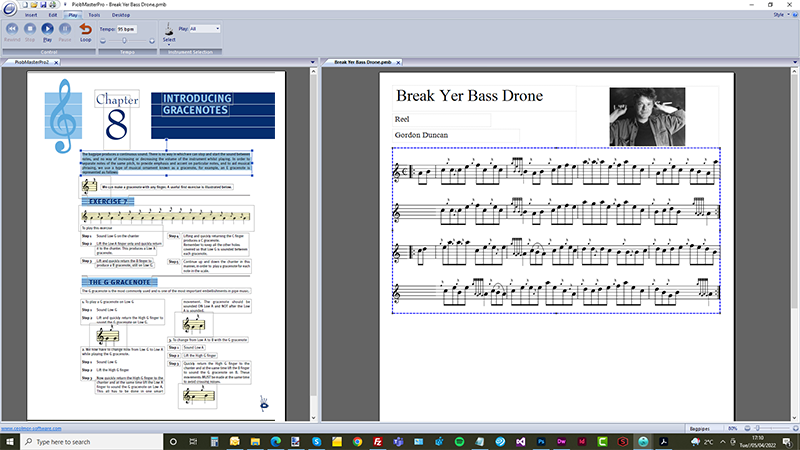Viewport: 800px width, 450px height.
Task: Toggle Loop playback
Action: tap(85, 32)
